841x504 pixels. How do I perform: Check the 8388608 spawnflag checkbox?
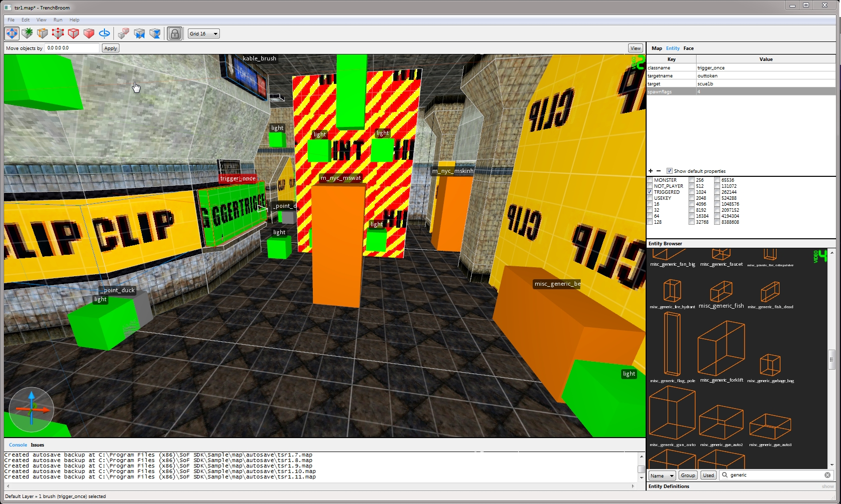point(717,222)
